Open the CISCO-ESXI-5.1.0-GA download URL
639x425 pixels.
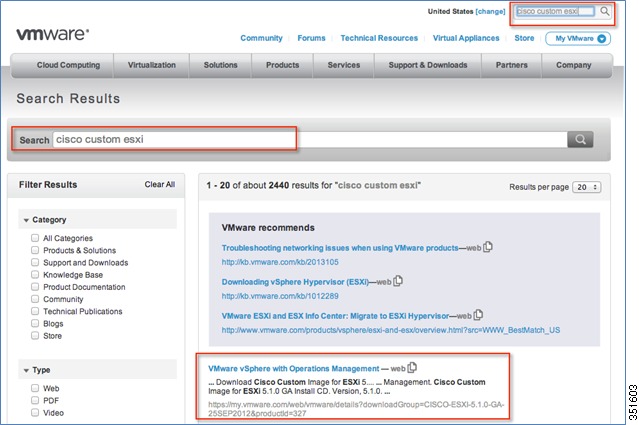click(356, 409)
